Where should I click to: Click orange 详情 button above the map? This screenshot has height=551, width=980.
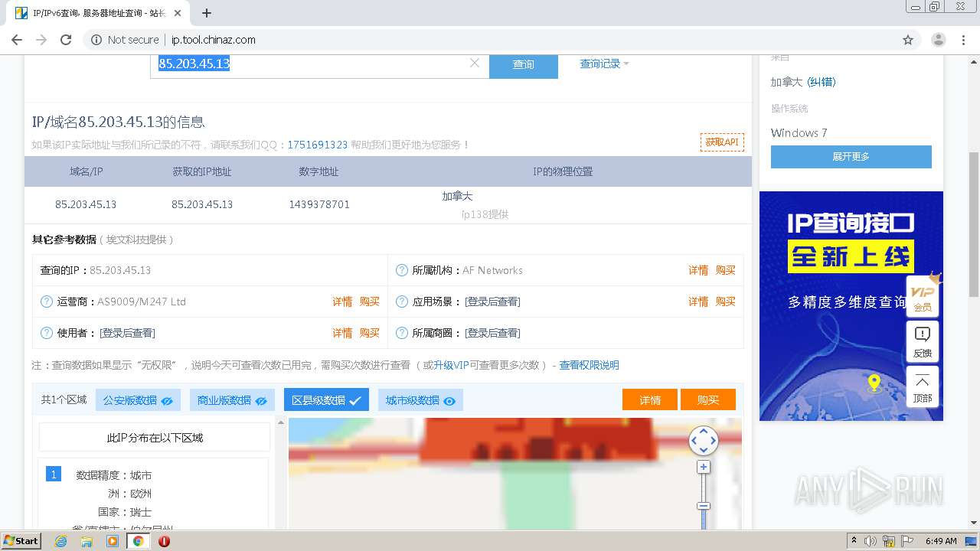650,400
